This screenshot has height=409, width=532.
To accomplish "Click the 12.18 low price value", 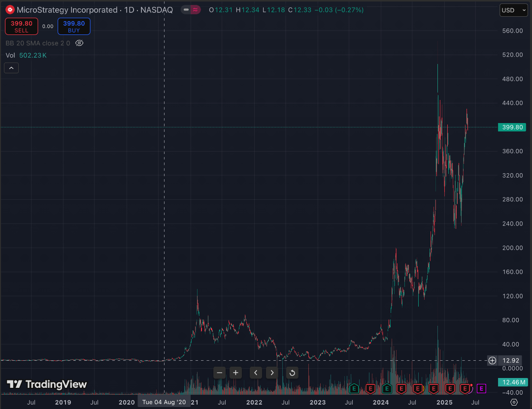I will pyautogui.click(x=276, y=10).
